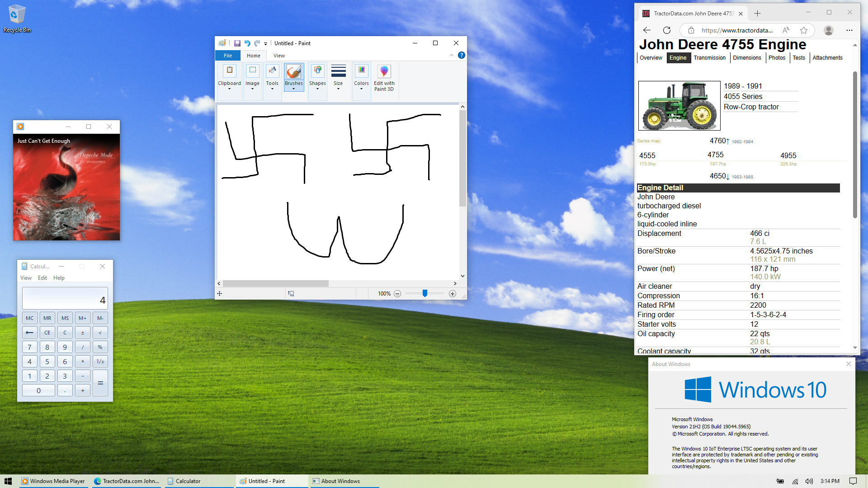Click Paint's horizontal scrollbar thumb
The height and width of the screenshot is (488, 868).
(x=276, y=284)
